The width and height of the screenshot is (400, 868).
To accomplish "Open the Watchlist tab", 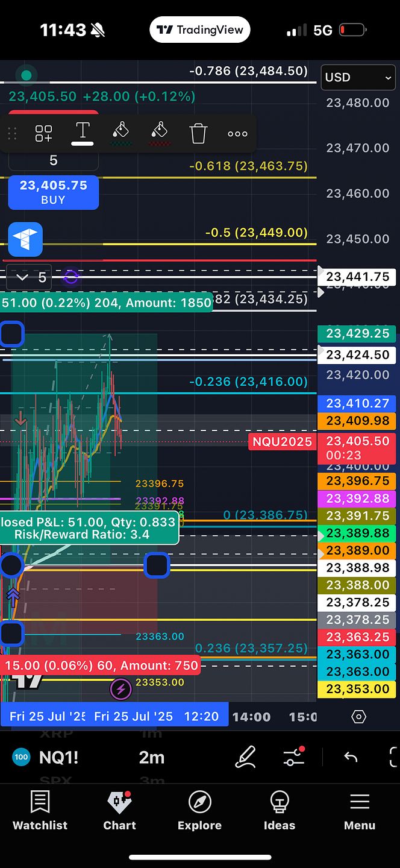I will pos(40,811).
